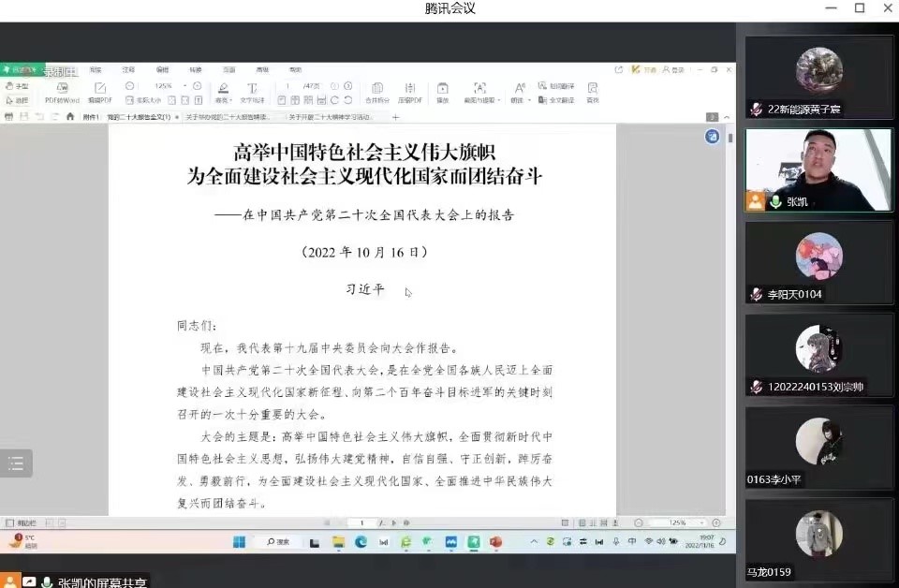Viewport: 899px width, 588px height.
Task: Open the 注释 menu in the PDF menu bar
Action: point(128,70)
